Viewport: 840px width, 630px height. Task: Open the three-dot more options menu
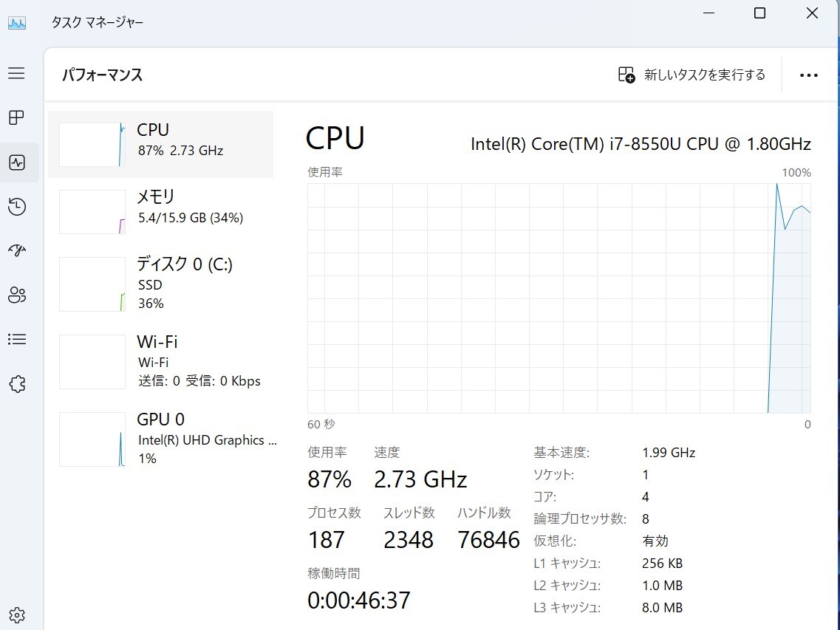click(x=809, y=75)
